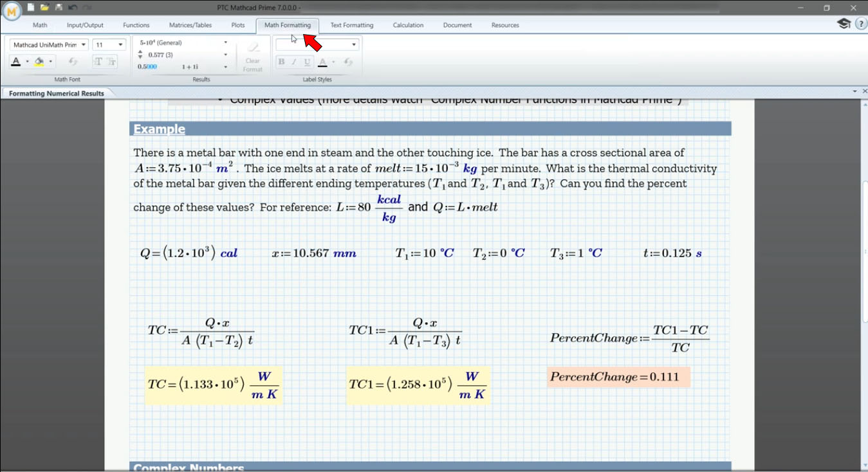Click the T₁ := 10 °C definition
The width and height of the screenshot is (868, 472).
coord(425,253)
